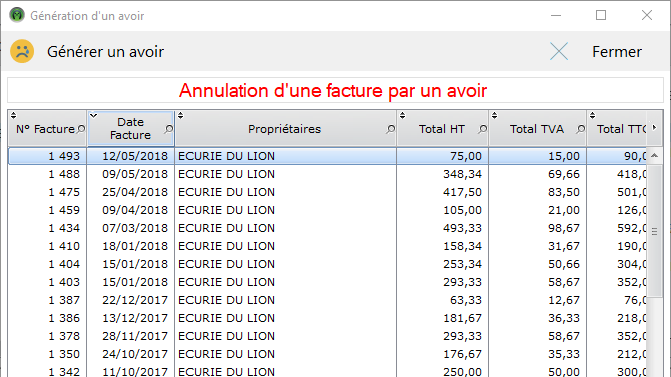Toggle sort arrows on N° Facture column

13,115
